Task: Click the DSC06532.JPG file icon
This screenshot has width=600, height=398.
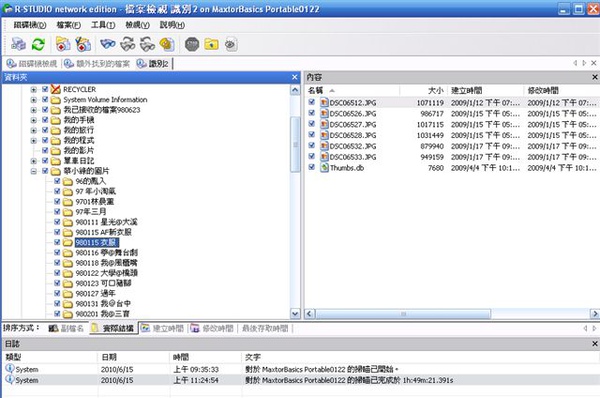Action: (x=324, y=146)
